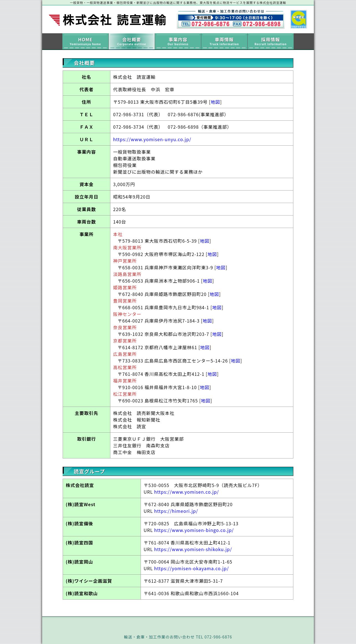Click the 会社概要 section heading

point(178,63)
